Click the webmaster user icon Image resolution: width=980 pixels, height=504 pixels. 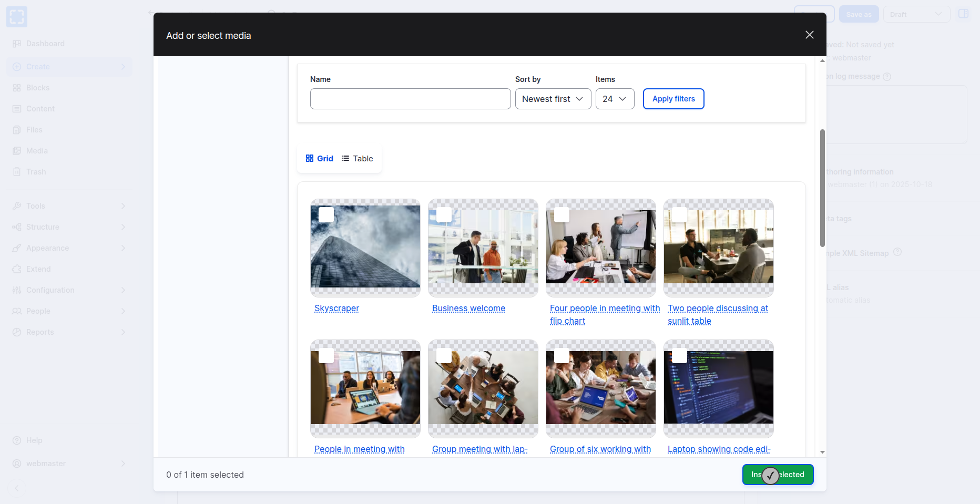(x=17, y=464)
